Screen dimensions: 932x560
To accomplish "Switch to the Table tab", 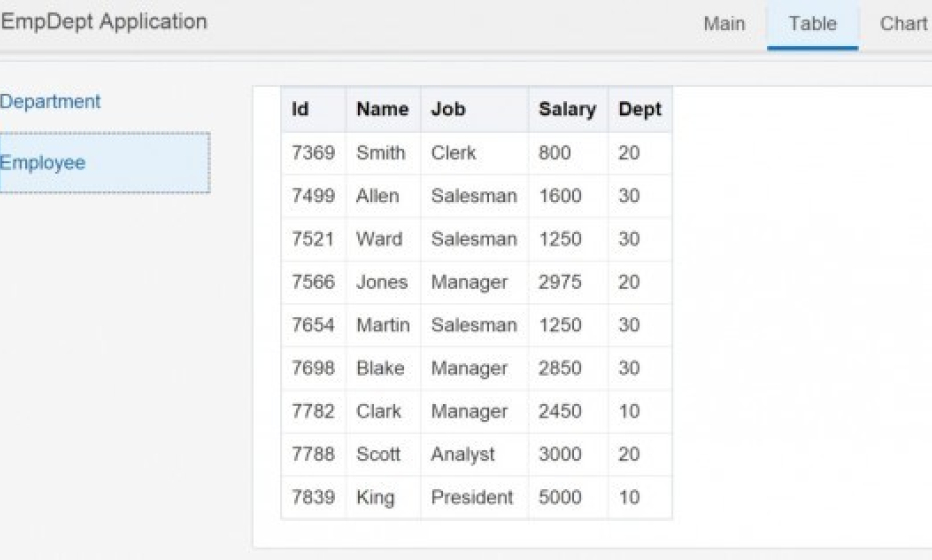I will coord(812,24).
